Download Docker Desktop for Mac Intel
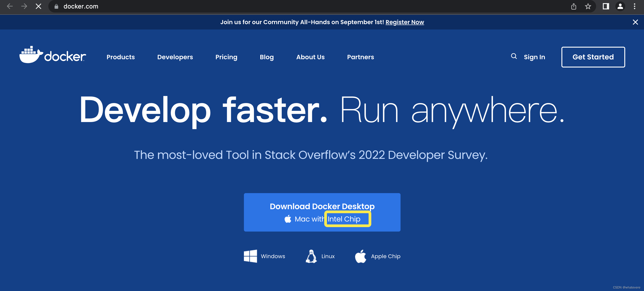Image resolution: width=644 pixels, height=291 pixels. [322, 212]
